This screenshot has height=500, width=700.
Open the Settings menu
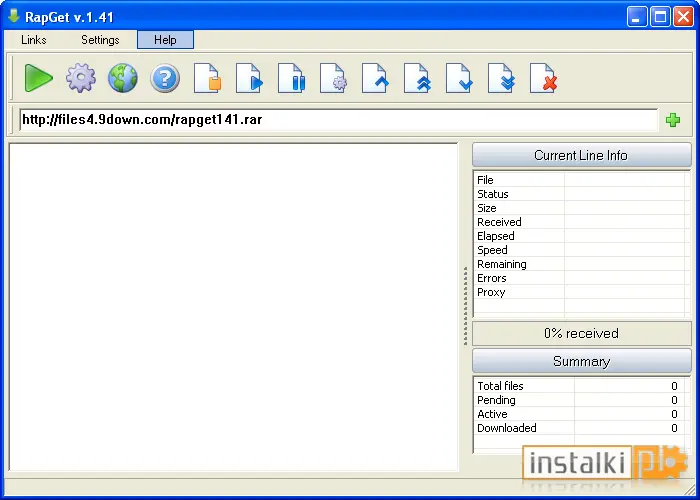click(x=100, y=40)
